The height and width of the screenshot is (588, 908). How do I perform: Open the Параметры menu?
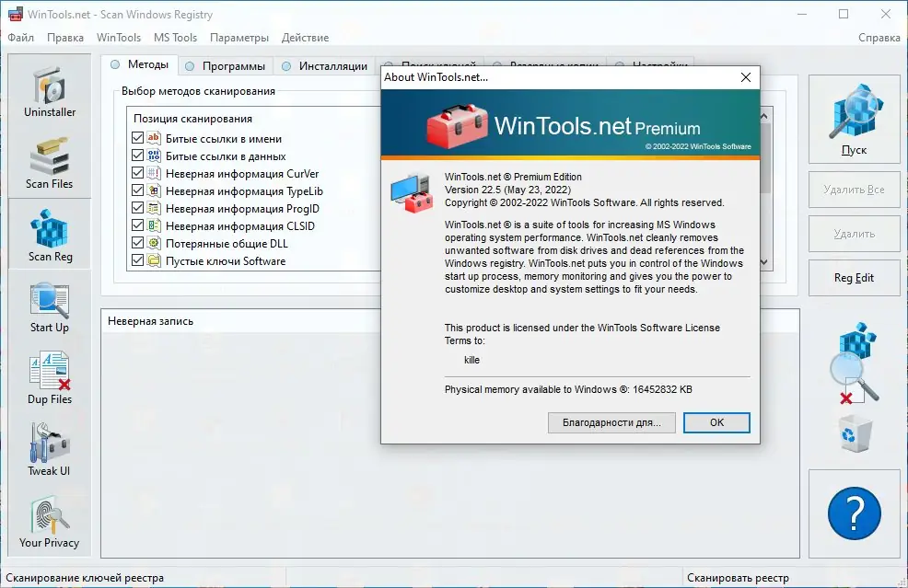pyautogui.click(x=239, y=38)
